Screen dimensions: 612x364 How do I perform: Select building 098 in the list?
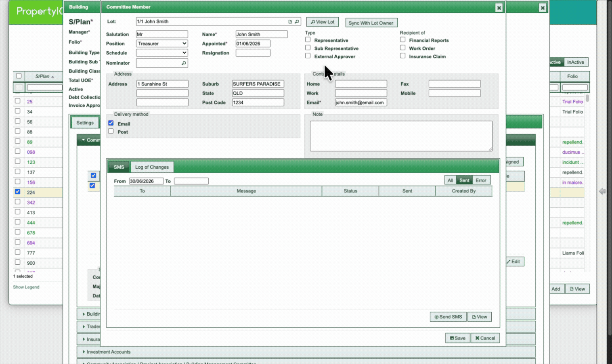pos(18,151)
